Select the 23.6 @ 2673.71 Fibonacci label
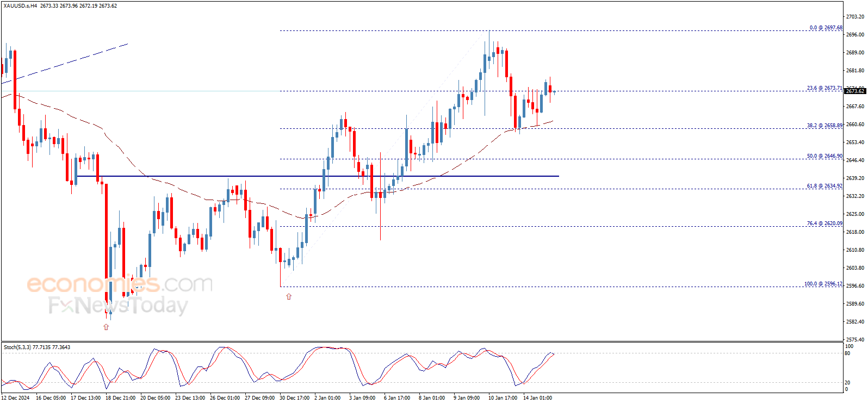Image resolution: width=868 pixels, height=404 pixels. tap(824, 88)
